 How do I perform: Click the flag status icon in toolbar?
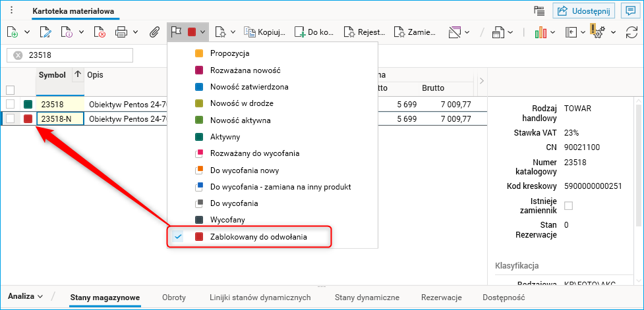pyautogui.click(x=176, y=32)
